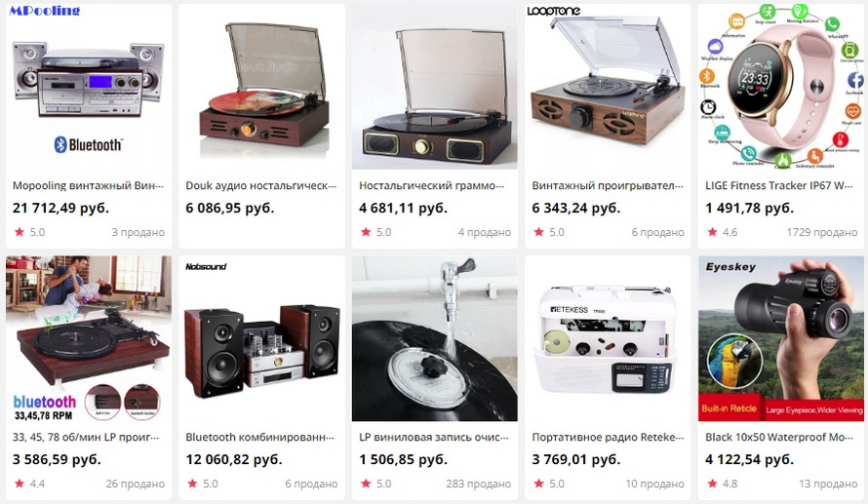The image size is (868, 504).
Task: Open the Retekess portable radio image
Action: pyautogui.click(x=608, y=338)
